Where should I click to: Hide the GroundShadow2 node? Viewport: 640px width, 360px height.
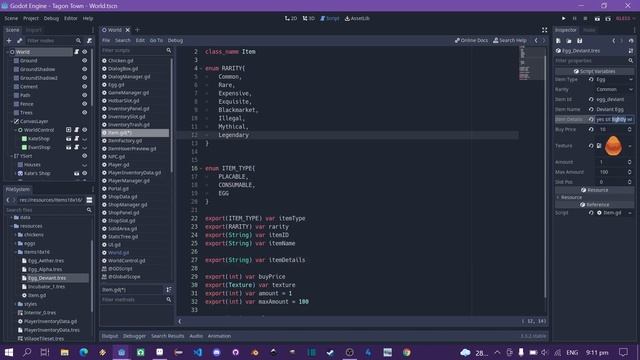[x=84, y=78]
